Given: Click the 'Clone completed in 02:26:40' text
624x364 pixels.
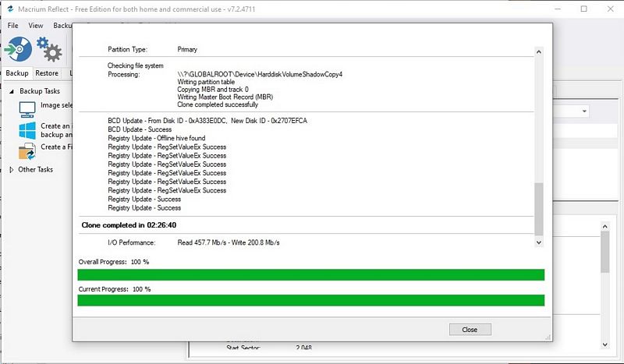Looking at the screenshot, I should click(129, 225).
